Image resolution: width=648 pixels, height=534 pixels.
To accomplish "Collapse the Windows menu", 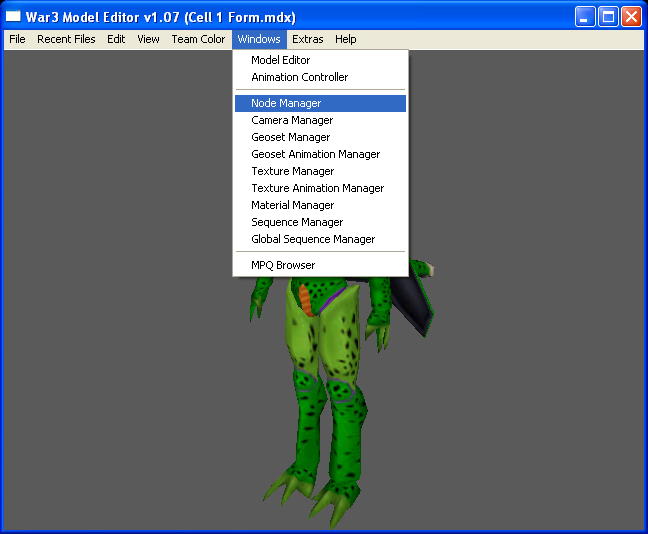I will point(259,39).
